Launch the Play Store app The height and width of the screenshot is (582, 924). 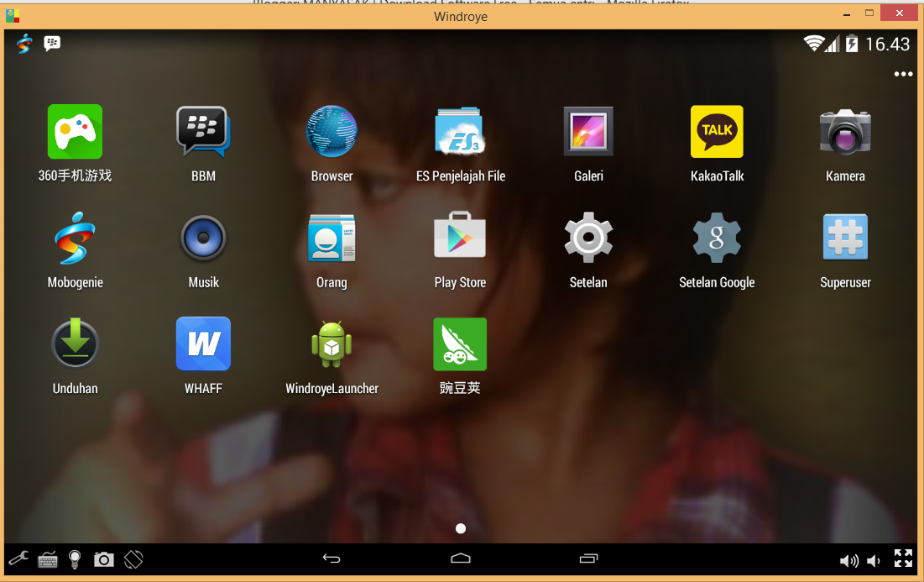[x=460, y=234]
